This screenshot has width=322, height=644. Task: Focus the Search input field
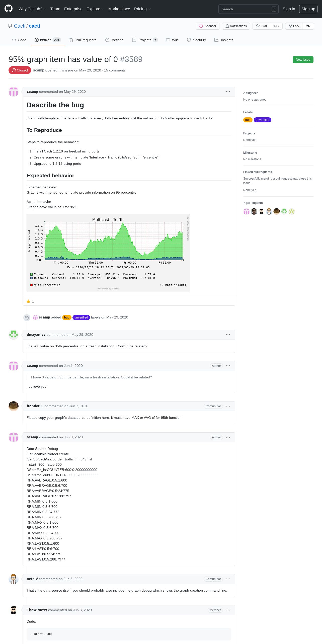pyautogui.click(x=248, y=9)
